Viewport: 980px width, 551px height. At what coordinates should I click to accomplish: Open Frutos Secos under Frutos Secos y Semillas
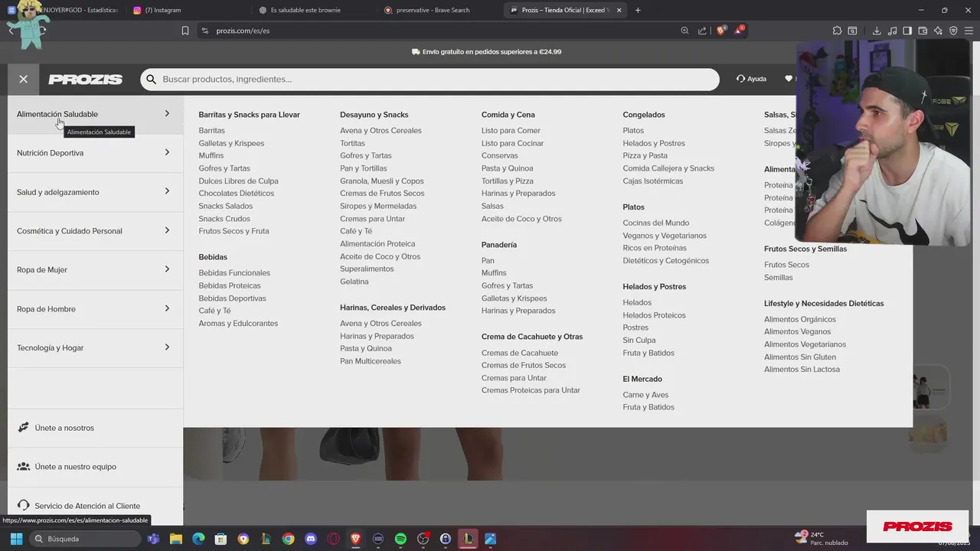point(786,265)
